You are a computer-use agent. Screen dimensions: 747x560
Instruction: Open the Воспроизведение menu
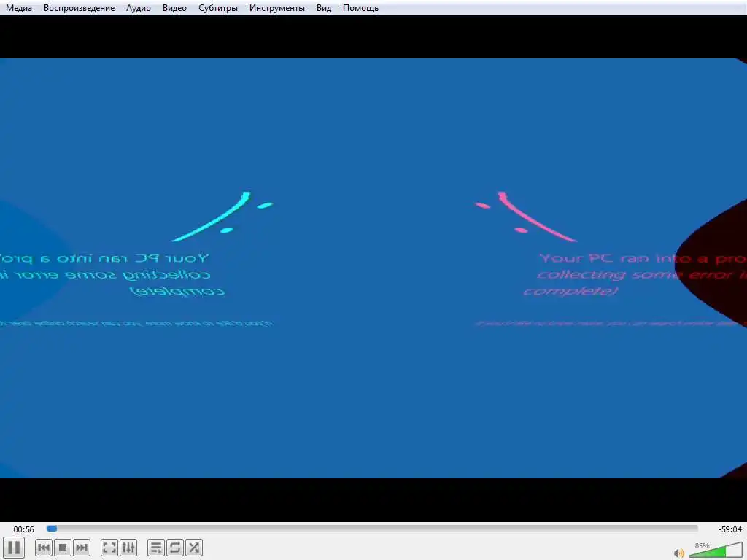pyautogui.click(x=79, y=8)
